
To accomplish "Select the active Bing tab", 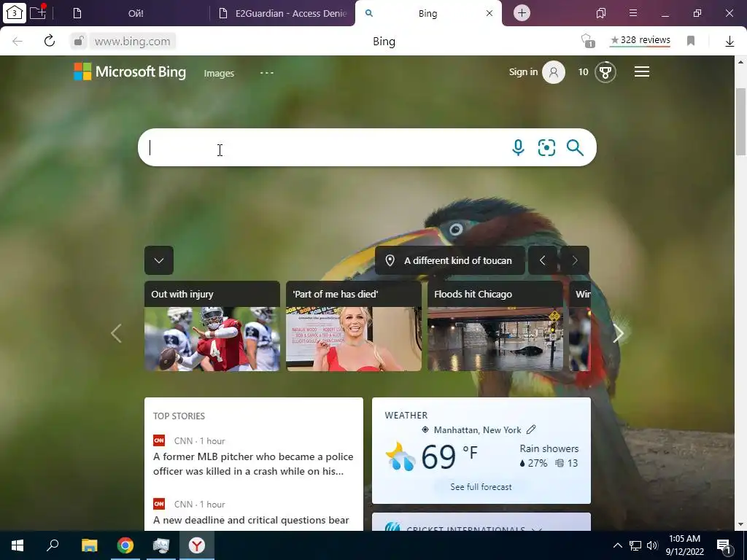I will tap(427, 13).
